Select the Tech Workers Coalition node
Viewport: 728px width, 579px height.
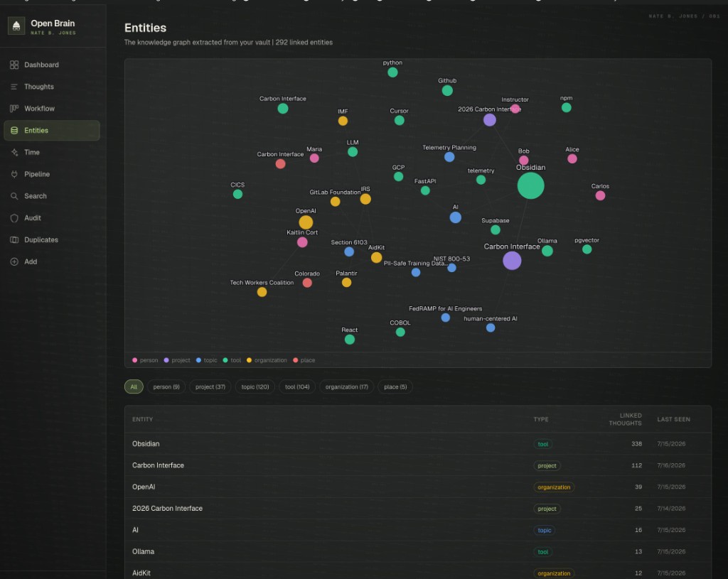(x=262, y=292)
